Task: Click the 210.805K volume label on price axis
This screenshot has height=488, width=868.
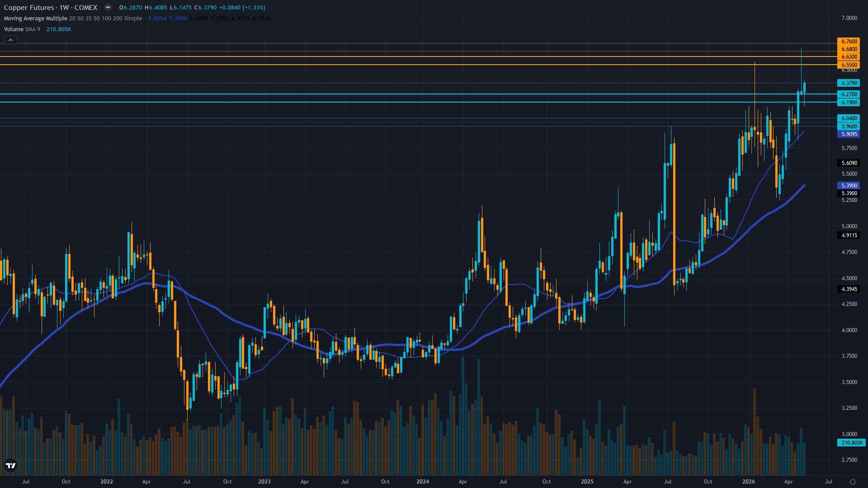Action: point(851,443)
